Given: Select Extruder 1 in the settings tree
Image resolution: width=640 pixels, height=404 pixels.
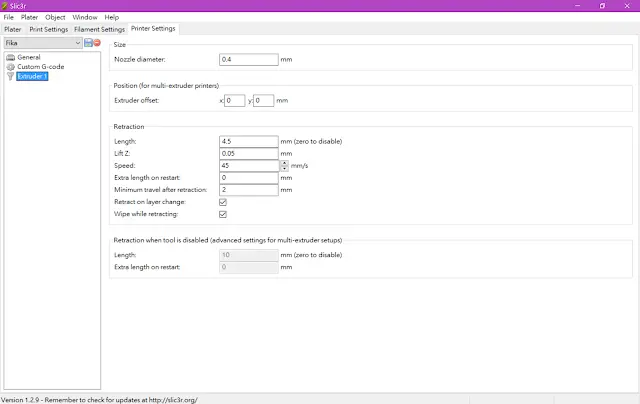Looking at the screenshot, I should tap(32, 76).
